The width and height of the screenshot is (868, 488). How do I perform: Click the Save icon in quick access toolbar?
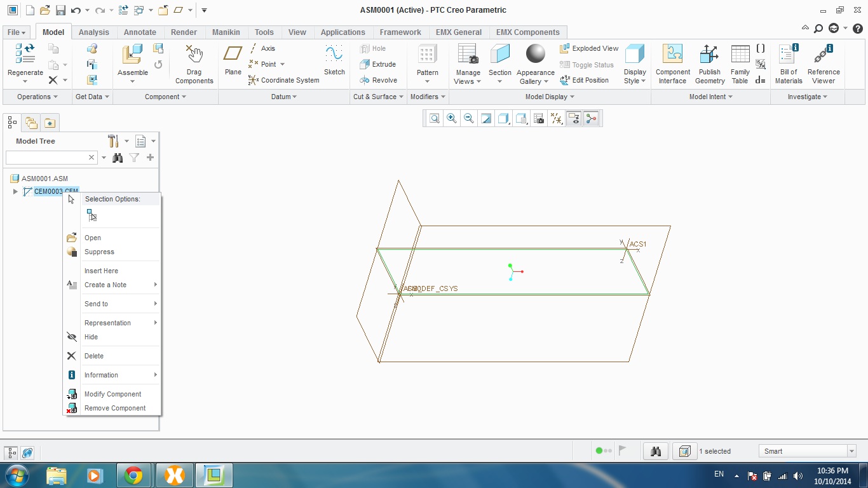click(x=60, y=10)
